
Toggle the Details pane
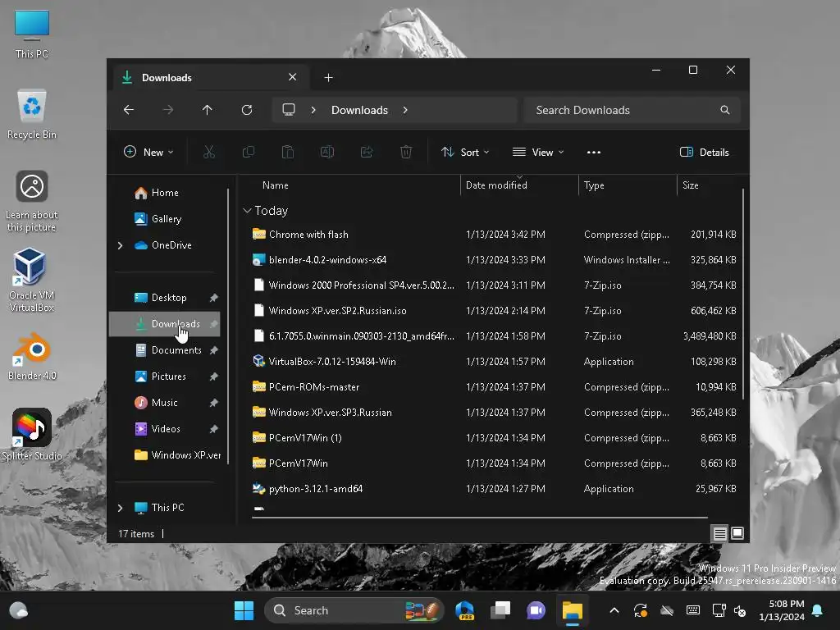click(704, 152)
